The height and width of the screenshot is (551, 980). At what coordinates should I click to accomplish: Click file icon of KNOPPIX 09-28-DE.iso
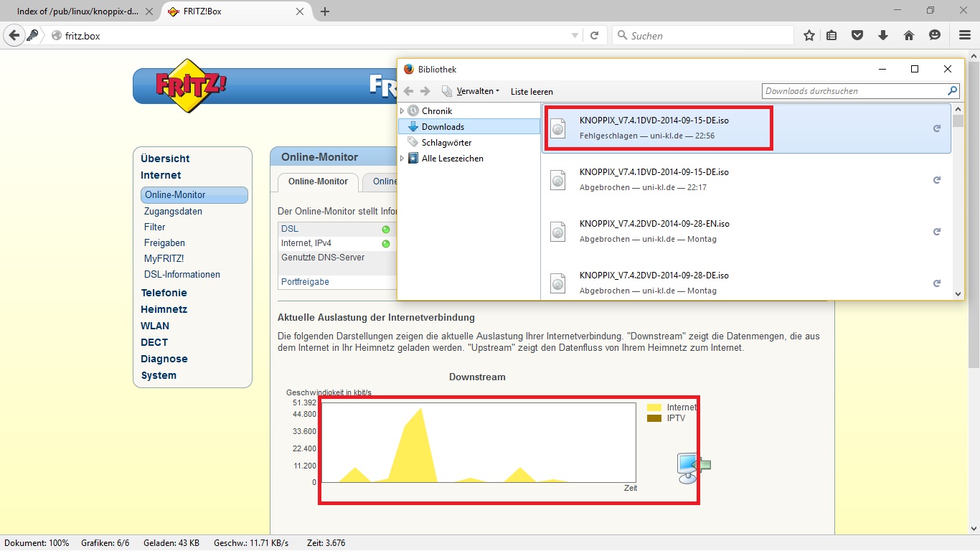558,283
